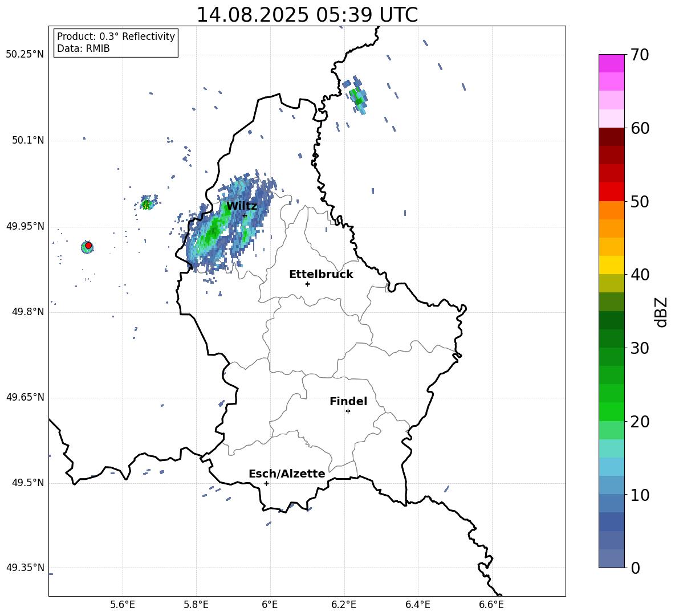
Task: Click the 49.95°N latitude label
Action: pyautogui.click(x=25, y=226)
